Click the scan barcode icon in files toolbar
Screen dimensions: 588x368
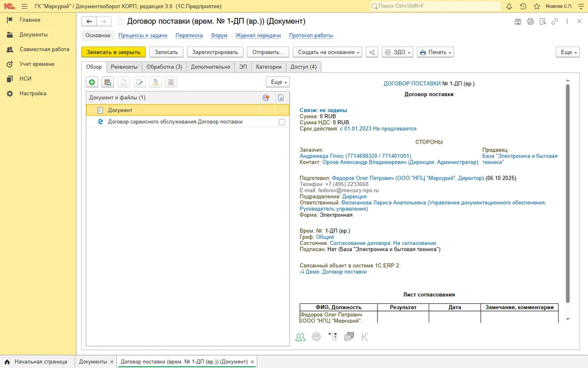[171, 82]
